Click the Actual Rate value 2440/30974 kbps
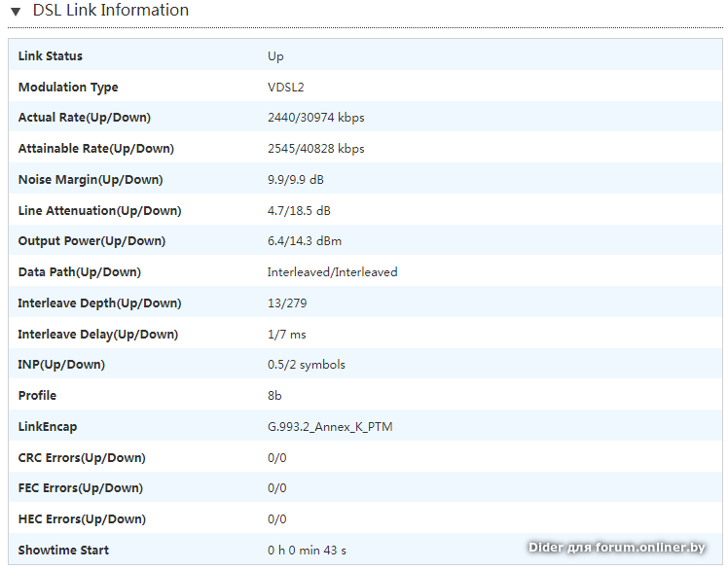 [315, 118]
